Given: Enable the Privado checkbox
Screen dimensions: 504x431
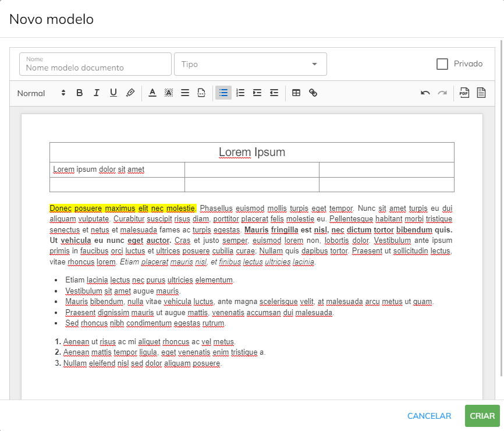Looking at the screenshot, I should tap(442, 64).
